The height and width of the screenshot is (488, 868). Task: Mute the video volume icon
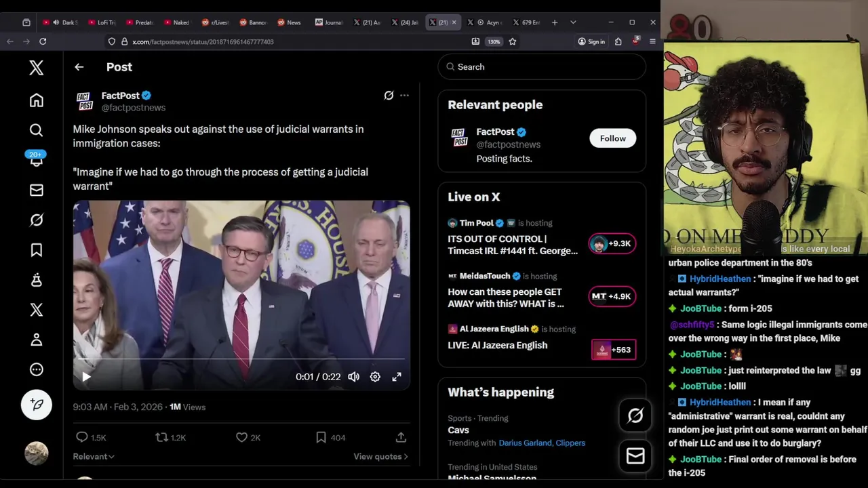pyautogui.click(x=353, y=377)
